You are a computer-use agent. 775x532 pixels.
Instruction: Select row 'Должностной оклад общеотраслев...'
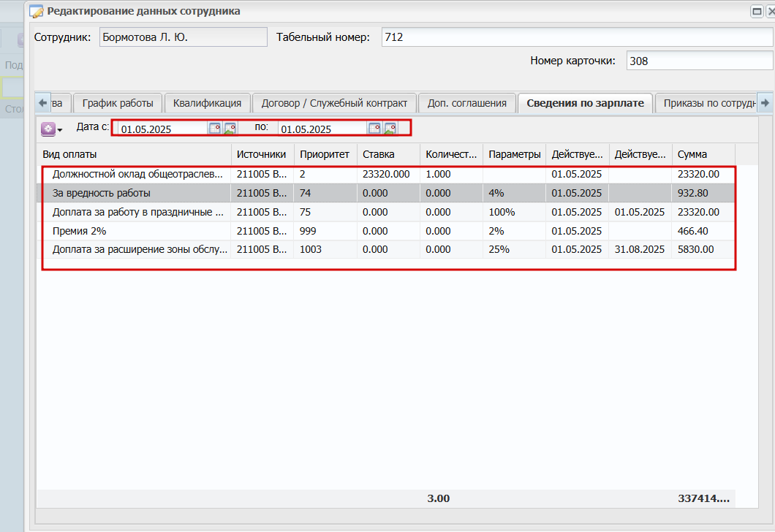coord(386,174)
